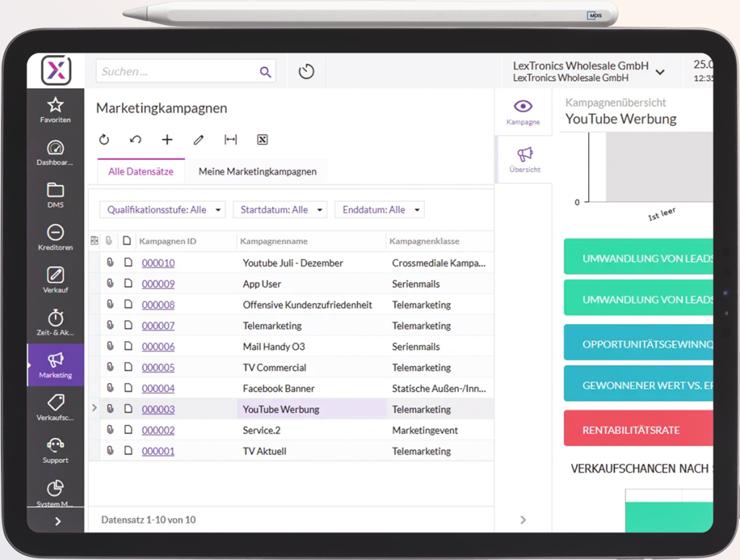The image size is (740, 560).
Task: Expand the Qualifikationsstufe filter dropdown
Action: tap(163, 210)
